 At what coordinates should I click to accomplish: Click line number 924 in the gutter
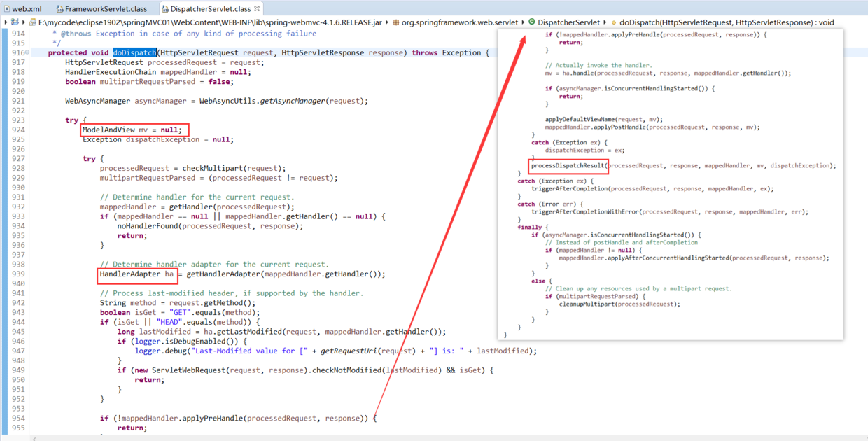click(18, 129)
